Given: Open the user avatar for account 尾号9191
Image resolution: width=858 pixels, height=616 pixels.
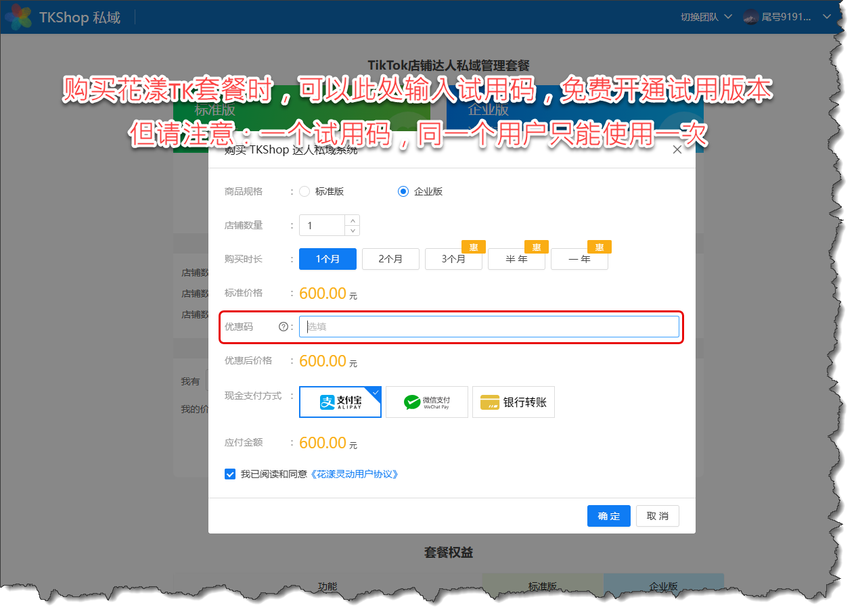Looking at the screenshot, I should pyautogui.click(x=750, y=17).
